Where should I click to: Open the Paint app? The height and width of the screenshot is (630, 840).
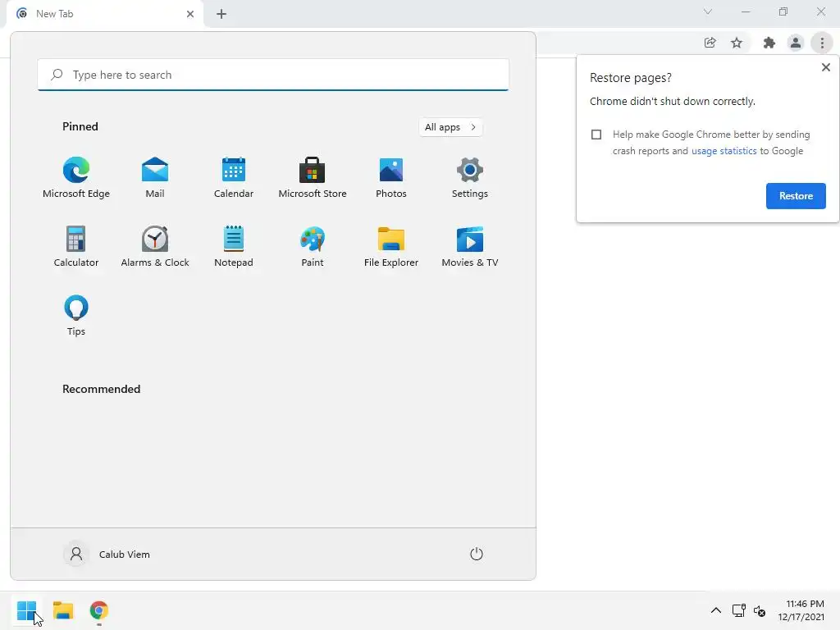pos(313,246)
